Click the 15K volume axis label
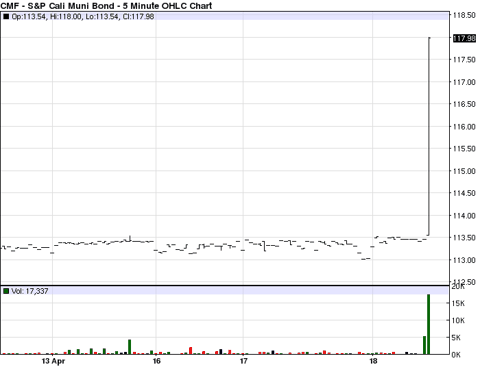The width and height of the screenshot is (480, 367). pyautogui.click(x=458, y=303)
